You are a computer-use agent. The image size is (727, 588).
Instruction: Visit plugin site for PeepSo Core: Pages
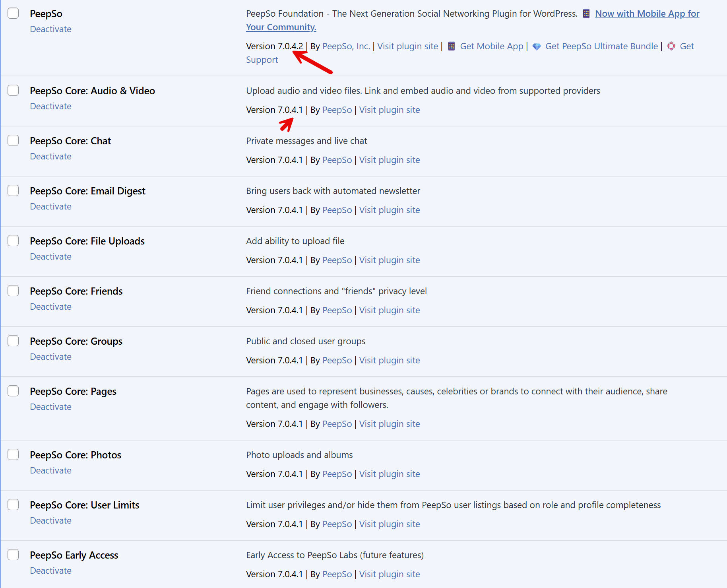[x=389, y=424]
